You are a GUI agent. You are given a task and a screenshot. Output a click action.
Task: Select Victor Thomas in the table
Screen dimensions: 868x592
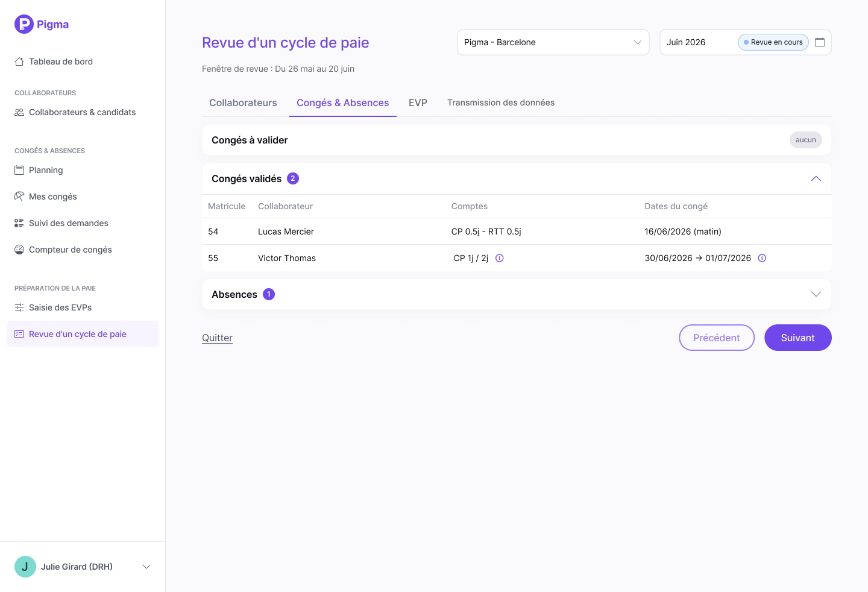coord(287,258)
